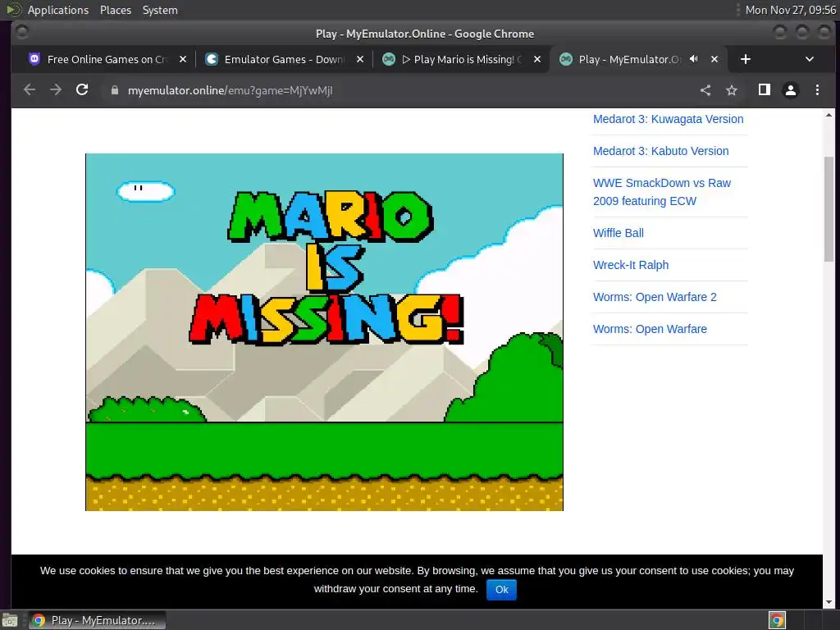The width and height of the screenshot is (840, 630).
Task: Switch to the Free Online Games tab
Action: pos(107,59)
